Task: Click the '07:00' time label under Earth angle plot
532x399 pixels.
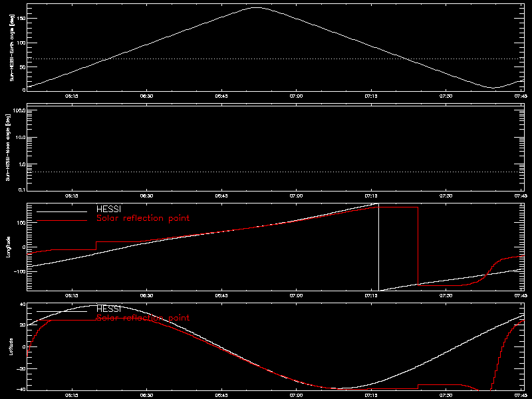Action: (x=296, y=96)
